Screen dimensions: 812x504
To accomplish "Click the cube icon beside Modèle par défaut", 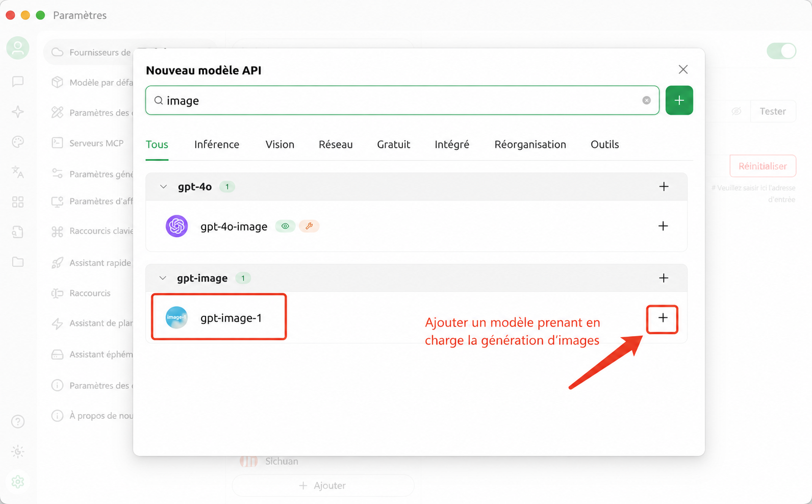I will (58, 82).
